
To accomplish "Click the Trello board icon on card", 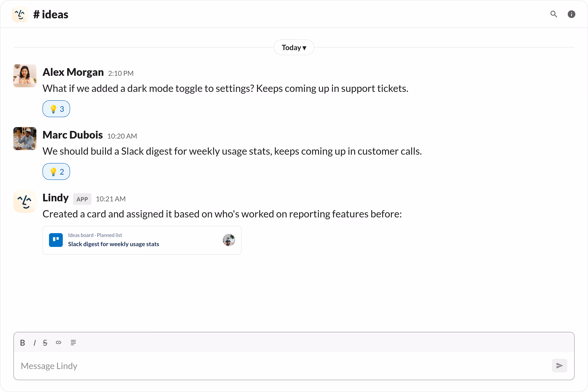I will coord(56,240).
